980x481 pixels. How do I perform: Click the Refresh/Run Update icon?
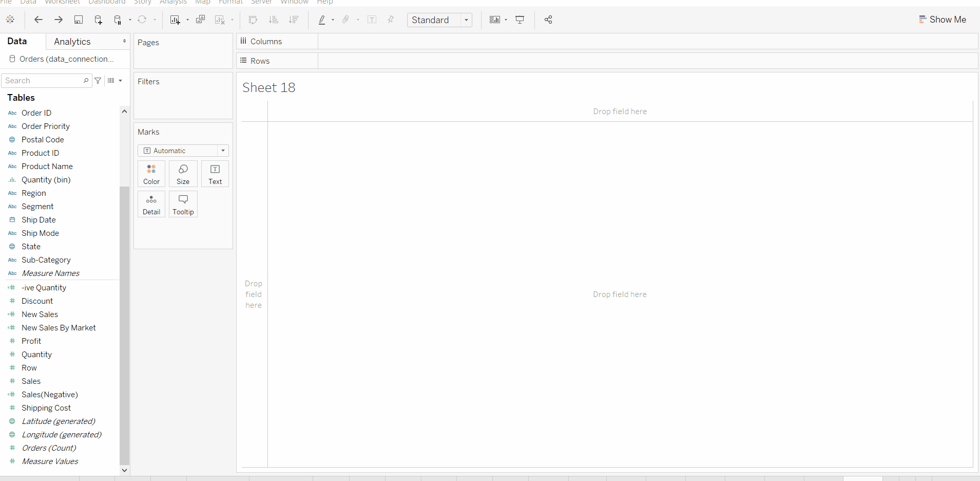tap(142, 20)
